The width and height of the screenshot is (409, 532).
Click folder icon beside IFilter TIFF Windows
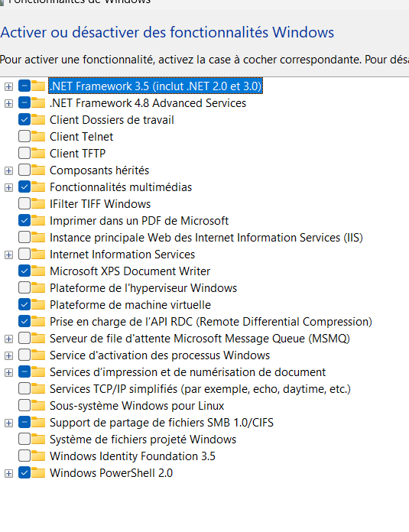38,204
